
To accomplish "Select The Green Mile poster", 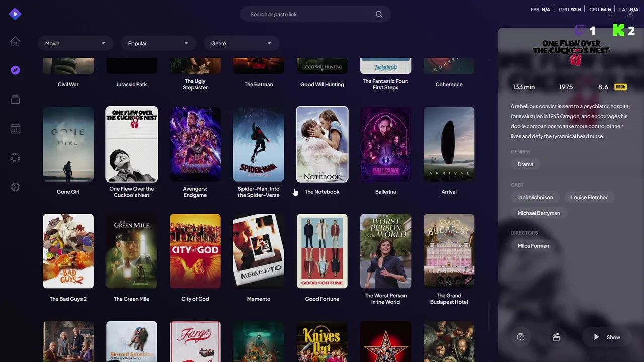I will 132,251.
